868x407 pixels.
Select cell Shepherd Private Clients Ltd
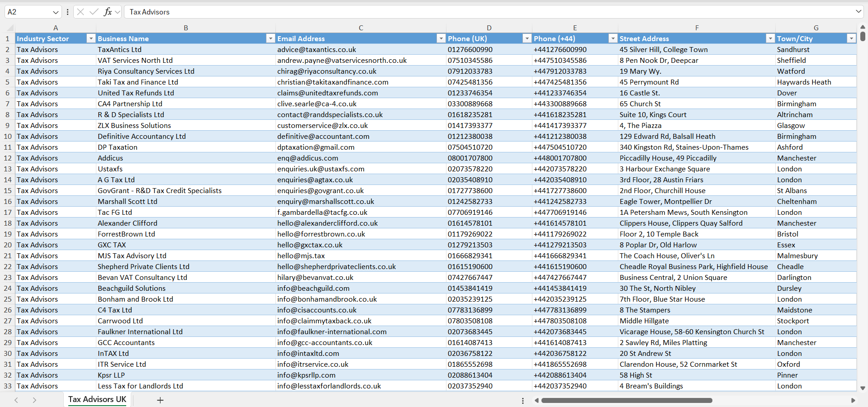(186, 267)
